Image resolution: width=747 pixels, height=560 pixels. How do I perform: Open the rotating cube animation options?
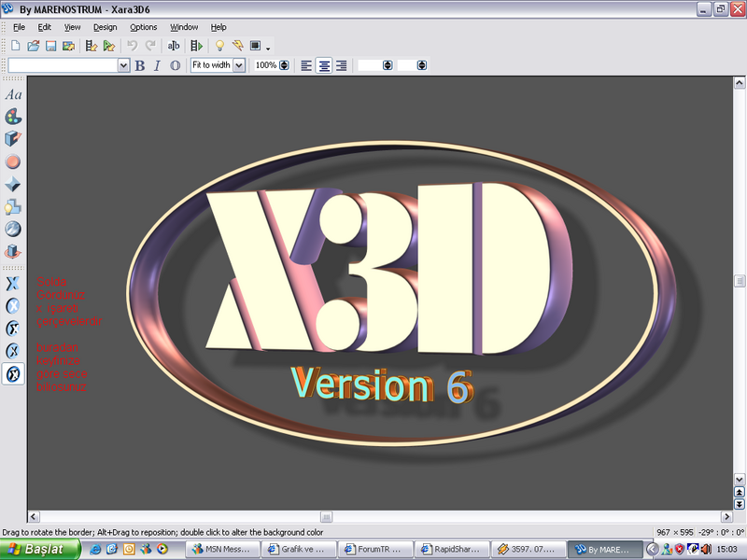click(x=13, y=251)
